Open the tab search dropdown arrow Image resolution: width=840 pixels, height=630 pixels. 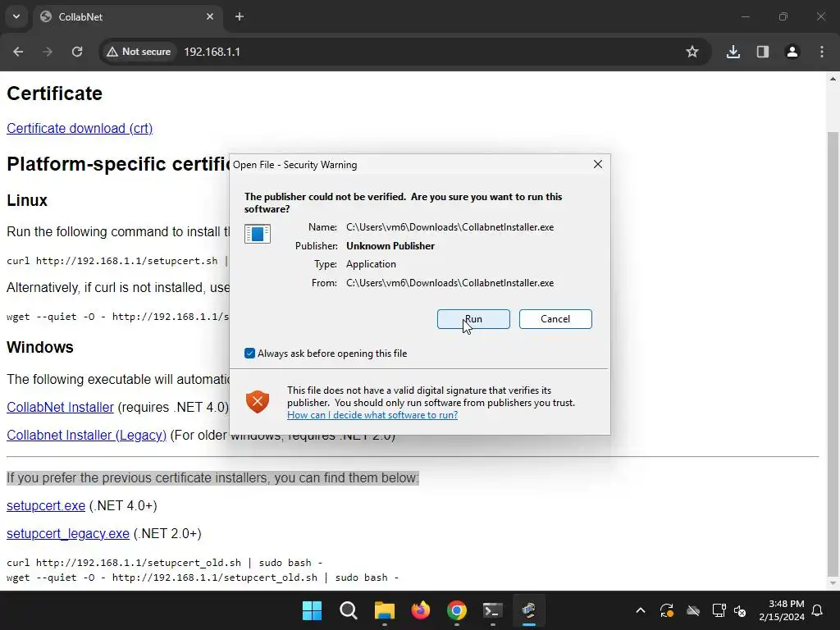(16, 16)
